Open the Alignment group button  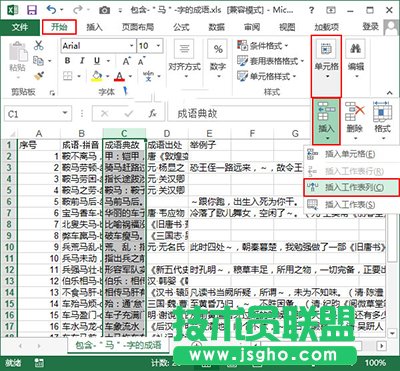[184, 60]
